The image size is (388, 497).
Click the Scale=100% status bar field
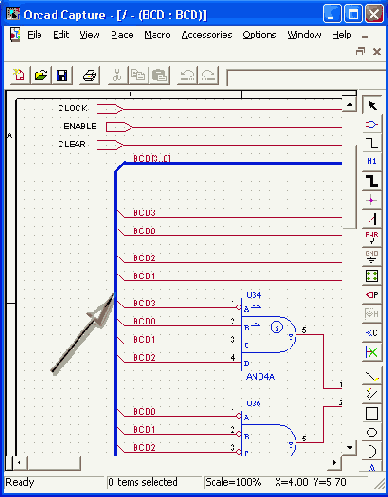click(233, 482)
